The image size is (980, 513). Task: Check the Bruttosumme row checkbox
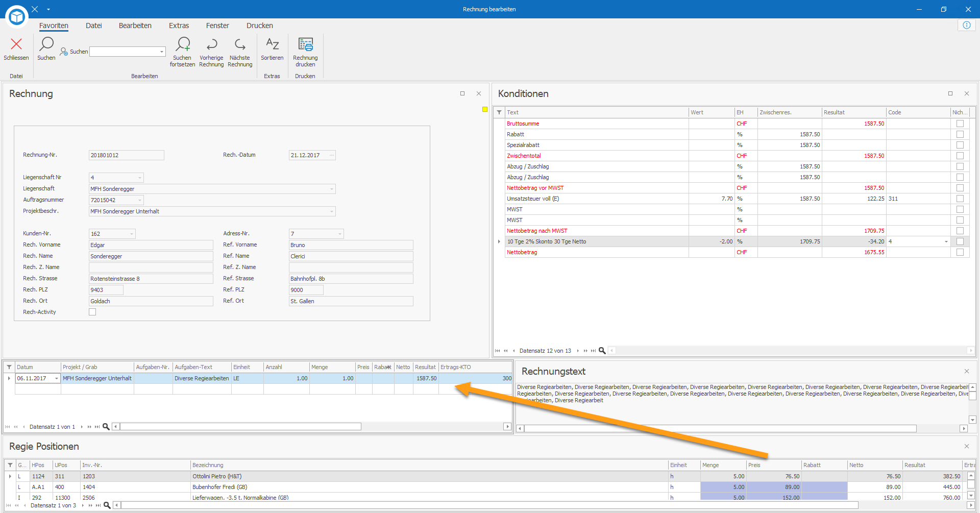pyautogui.click(x=960, y=124)
